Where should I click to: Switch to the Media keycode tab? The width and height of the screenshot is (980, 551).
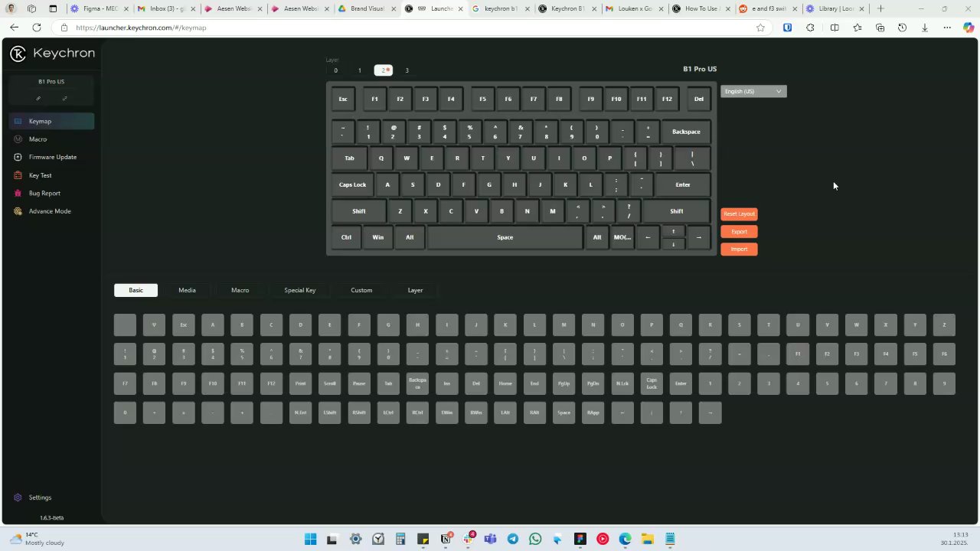(x=187, y=290)
